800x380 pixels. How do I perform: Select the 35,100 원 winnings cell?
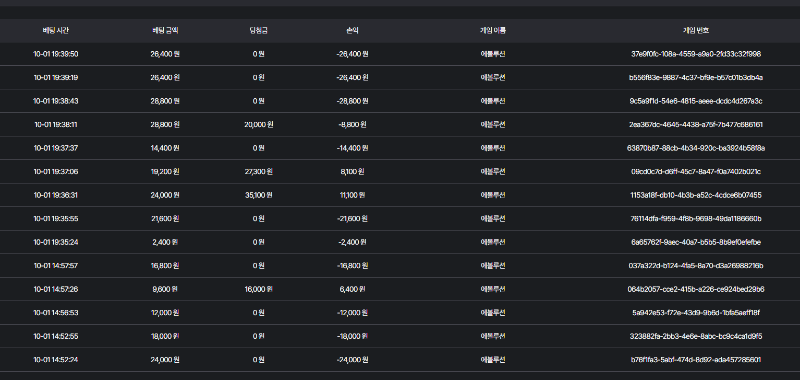click(259, 195)
